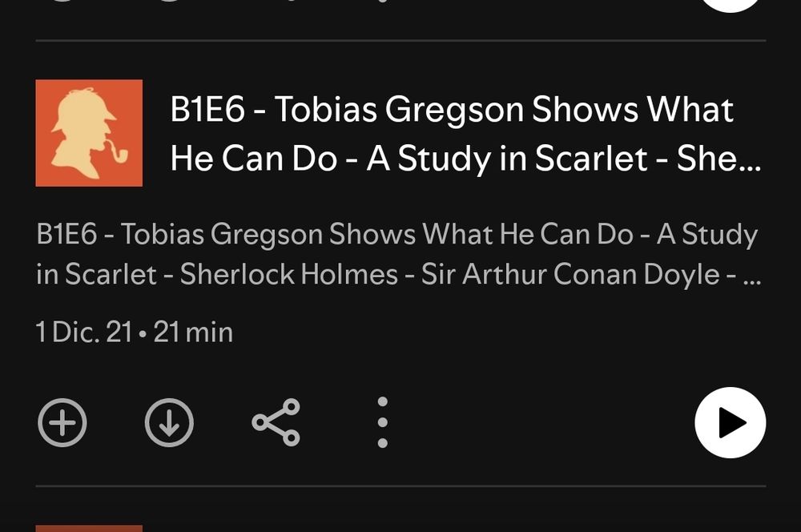Click the '21 min' duration label
801x532 pixels.
[x=193, y=332]
